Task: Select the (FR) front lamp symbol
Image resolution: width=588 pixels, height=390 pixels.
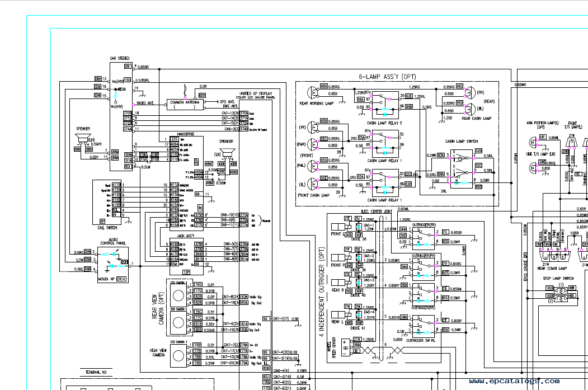Action: pyautogui.click(x=313, y=127)
